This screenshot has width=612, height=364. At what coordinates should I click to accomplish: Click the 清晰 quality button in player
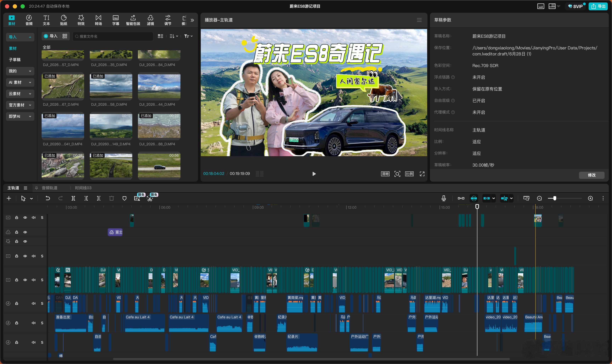(385, 174)
